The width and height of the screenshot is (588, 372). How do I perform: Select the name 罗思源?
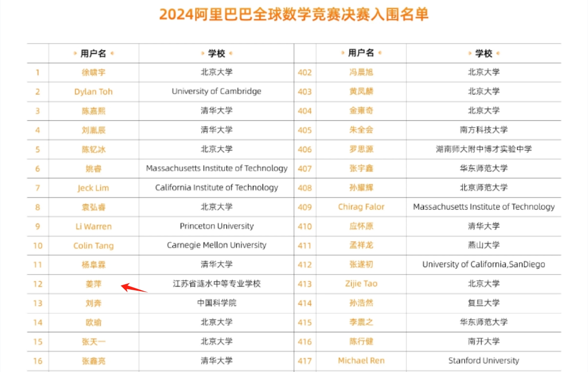pos(361,149)
